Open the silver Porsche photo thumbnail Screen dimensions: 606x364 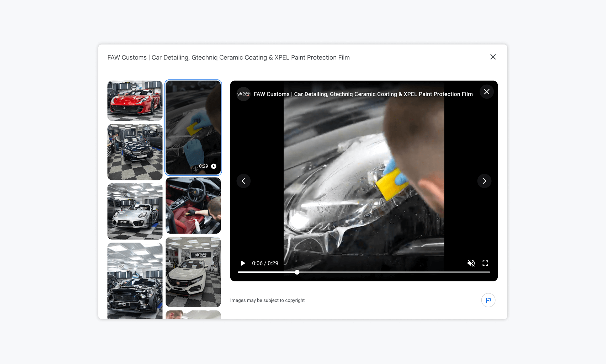[135, 211]
